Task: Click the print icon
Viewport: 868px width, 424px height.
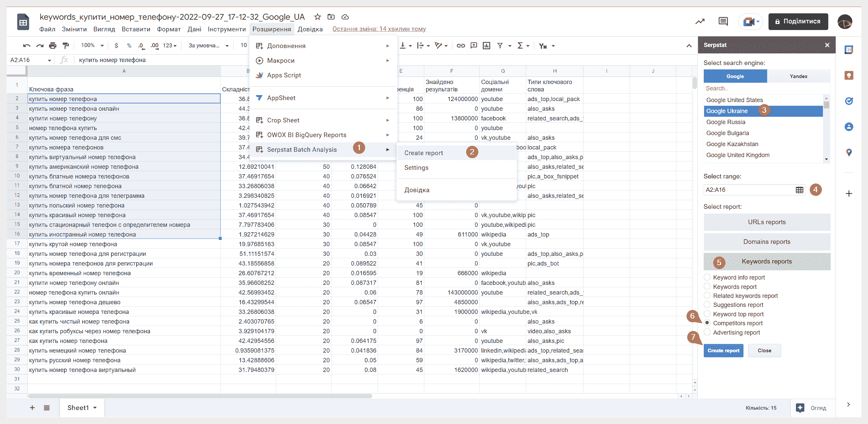Action: pos(52,46)
